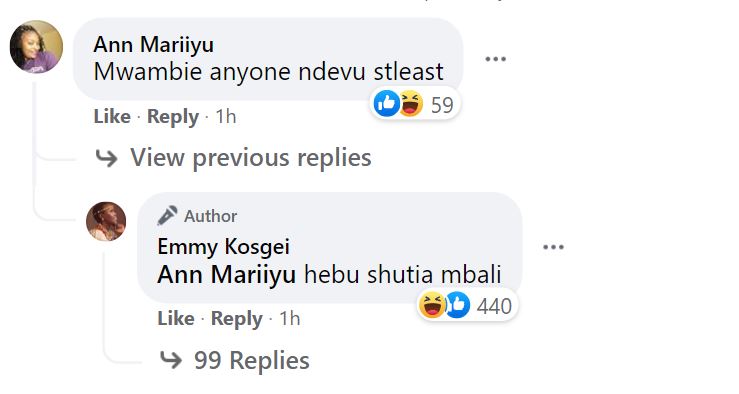739x394 pixels.
Task: Click the like reaction icon on Ann's comment
Action: [386, 104]
